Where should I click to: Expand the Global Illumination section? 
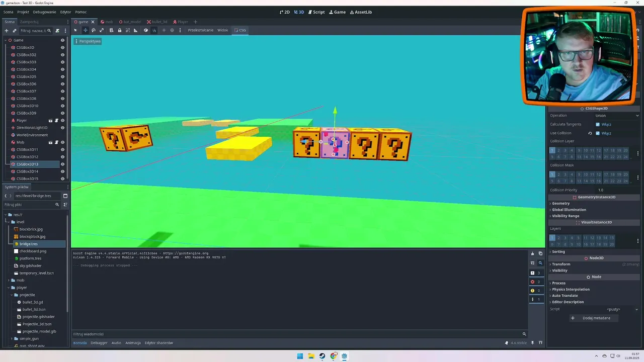point(594,210)
